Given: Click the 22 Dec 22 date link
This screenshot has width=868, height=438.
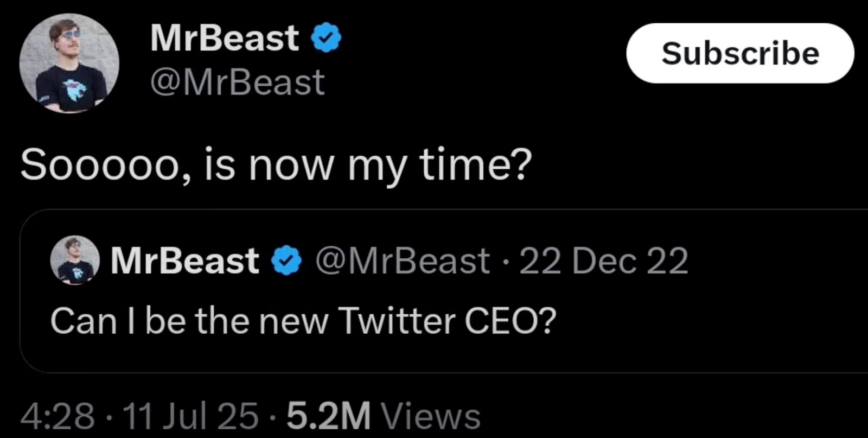Looking at the screenshot, I should tap(603, 260).
